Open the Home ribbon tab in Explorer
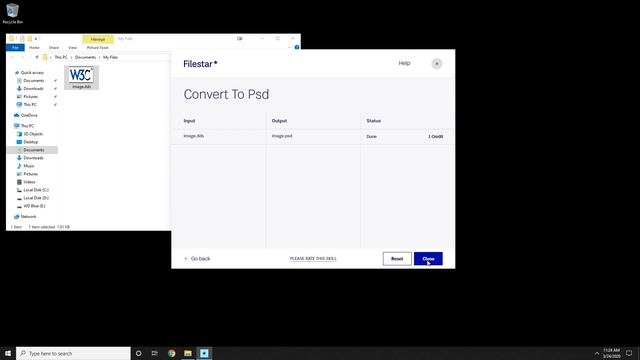640x360 pixels. pos(34,48)
